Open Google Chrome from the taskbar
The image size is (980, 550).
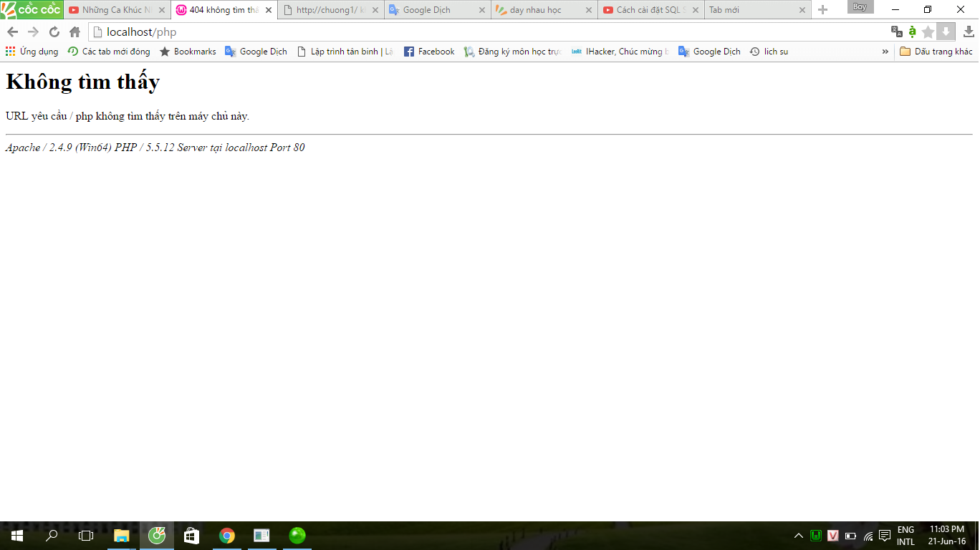(227, 536)
